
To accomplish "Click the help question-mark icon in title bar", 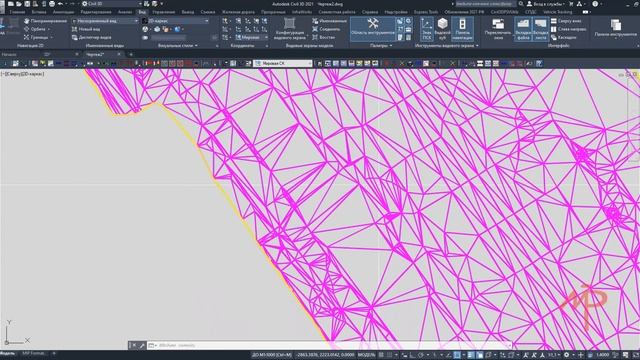I will [595, 4].
